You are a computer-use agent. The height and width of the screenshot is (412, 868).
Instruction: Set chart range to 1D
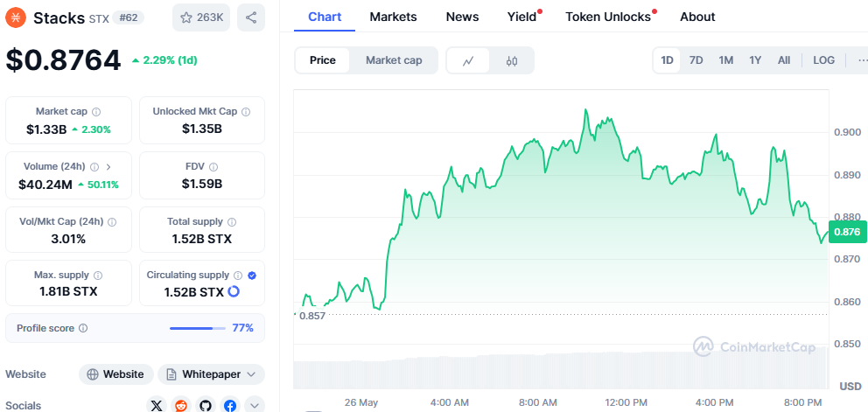[x=667, y=60]
